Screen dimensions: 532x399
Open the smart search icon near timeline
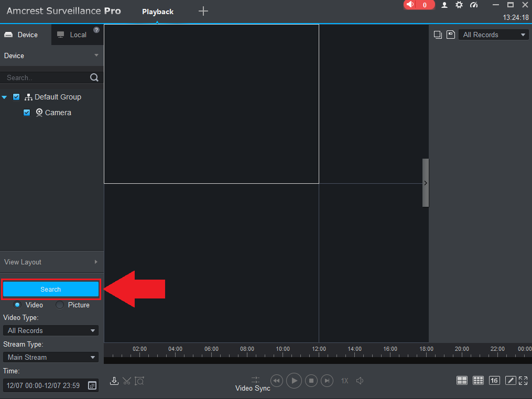tap(139, 381)
